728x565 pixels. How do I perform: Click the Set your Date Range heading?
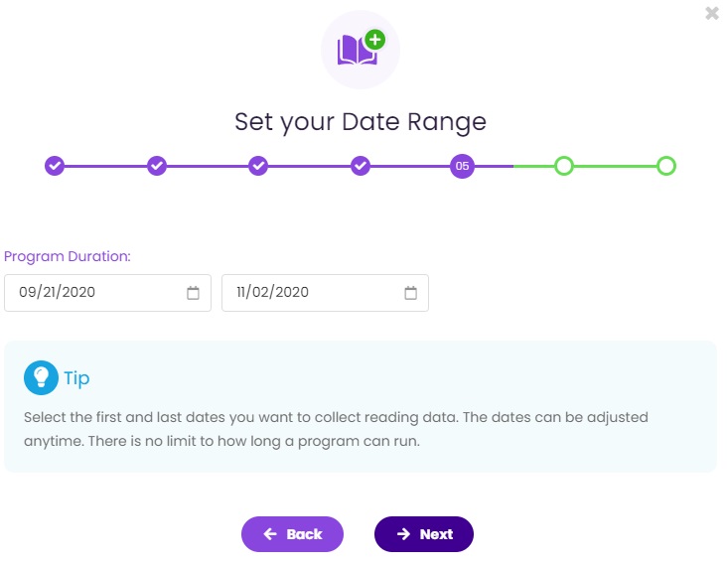(361, 122)
